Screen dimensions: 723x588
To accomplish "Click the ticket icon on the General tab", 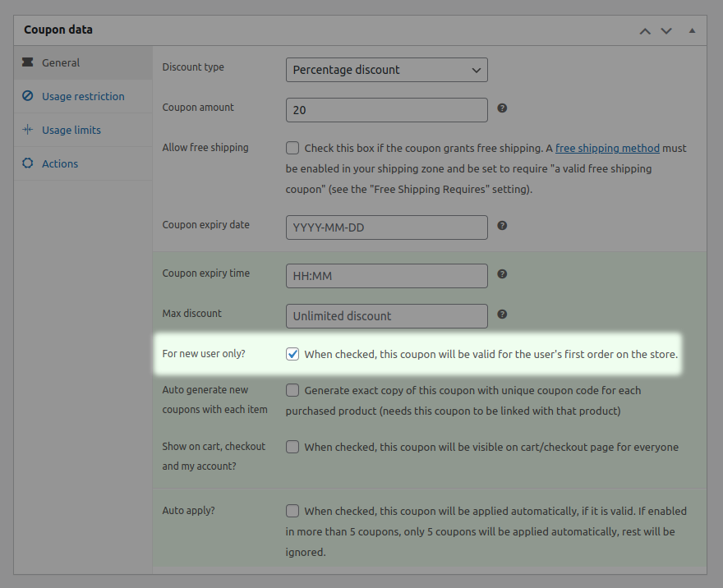I will [27, 62].
